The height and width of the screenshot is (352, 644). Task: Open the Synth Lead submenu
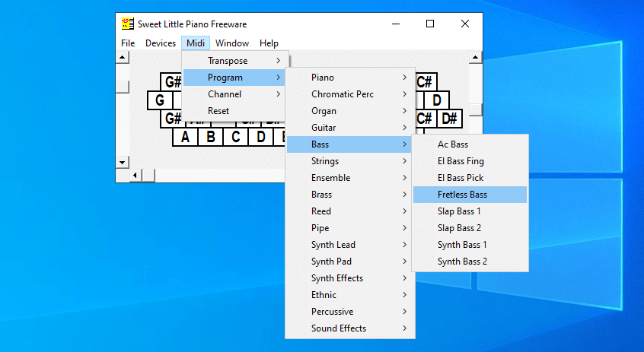[350, 245]
